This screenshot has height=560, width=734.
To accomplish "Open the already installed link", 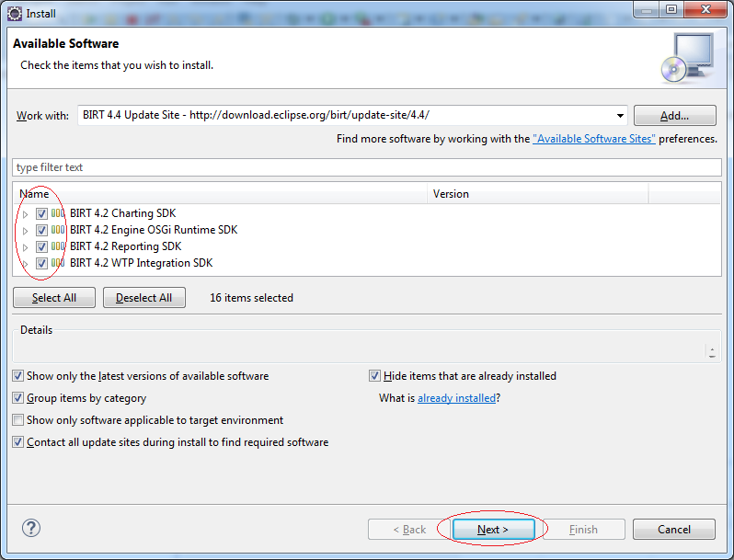I will (456, 398).
